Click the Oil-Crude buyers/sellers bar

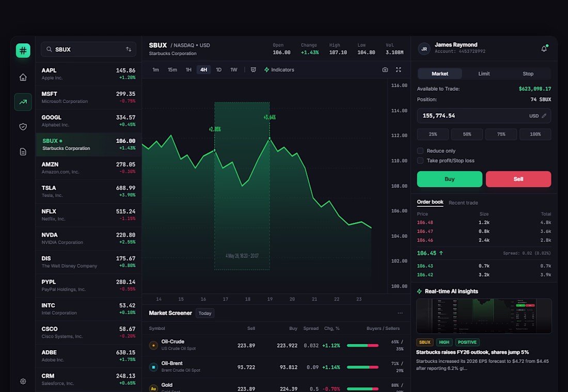(362, 345)
